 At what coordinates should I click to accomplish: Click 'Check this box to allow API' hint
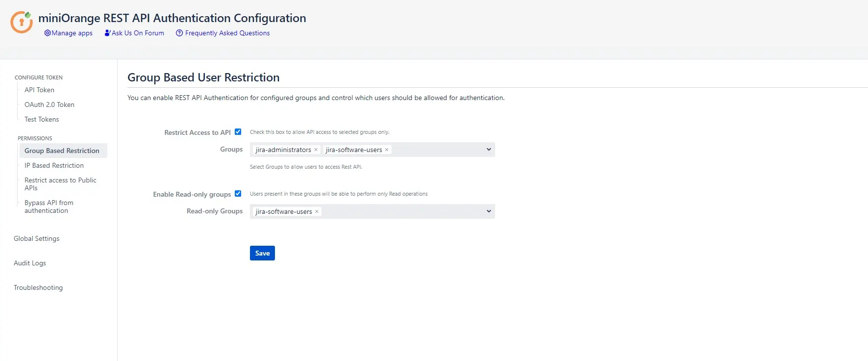tap(320, 132)
